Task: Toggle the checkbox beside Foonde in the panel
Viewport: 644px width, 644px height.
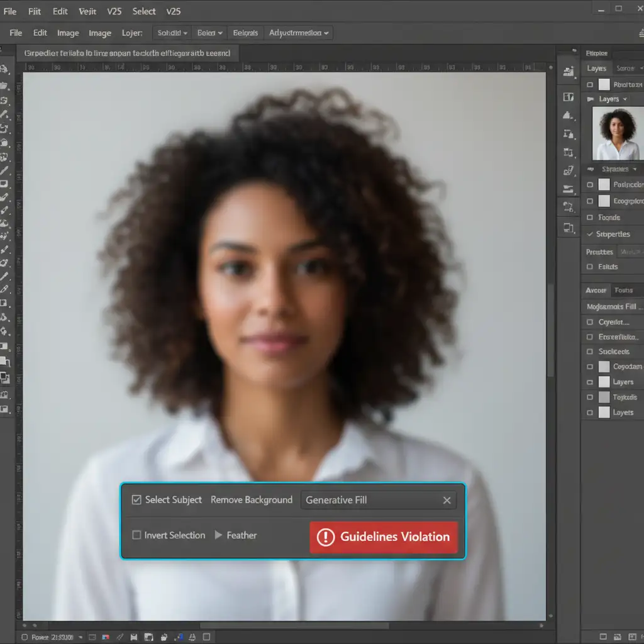Action: click(590, 218)
